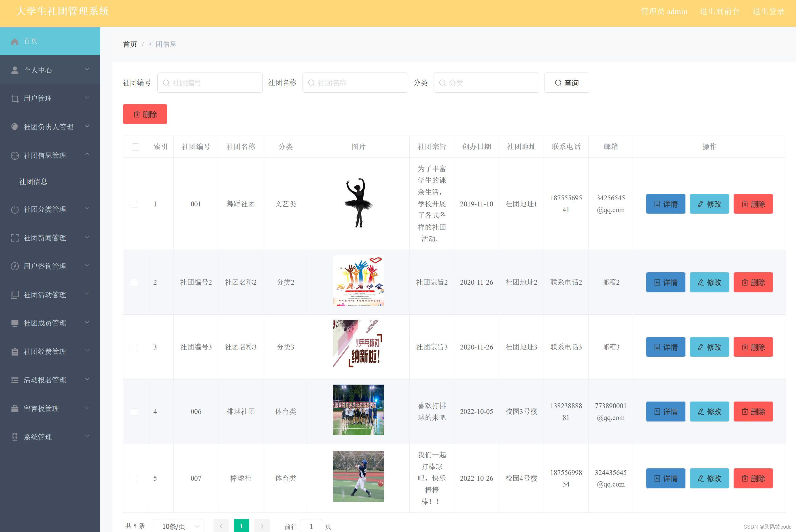Open the 社团信息 submenu item
This screenshot has height=532, width=796.
[33, 182]
